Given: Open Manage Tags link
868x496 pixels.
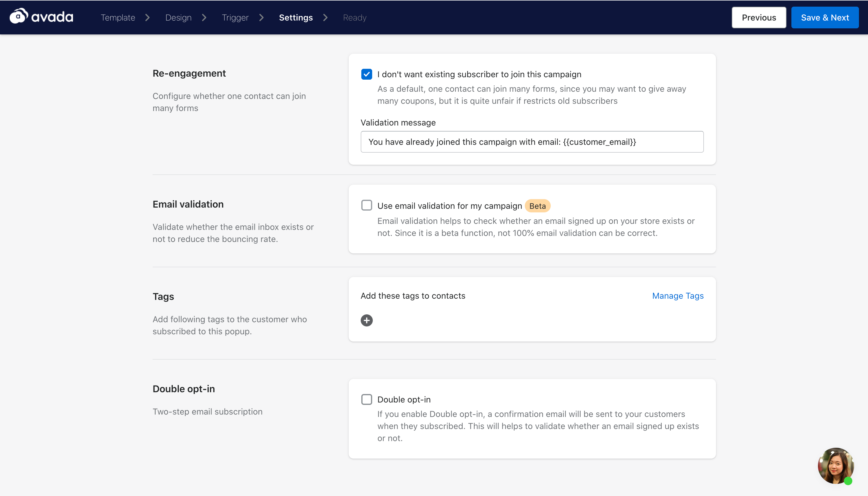Looking at the screenshot, I should pos(678,296).
